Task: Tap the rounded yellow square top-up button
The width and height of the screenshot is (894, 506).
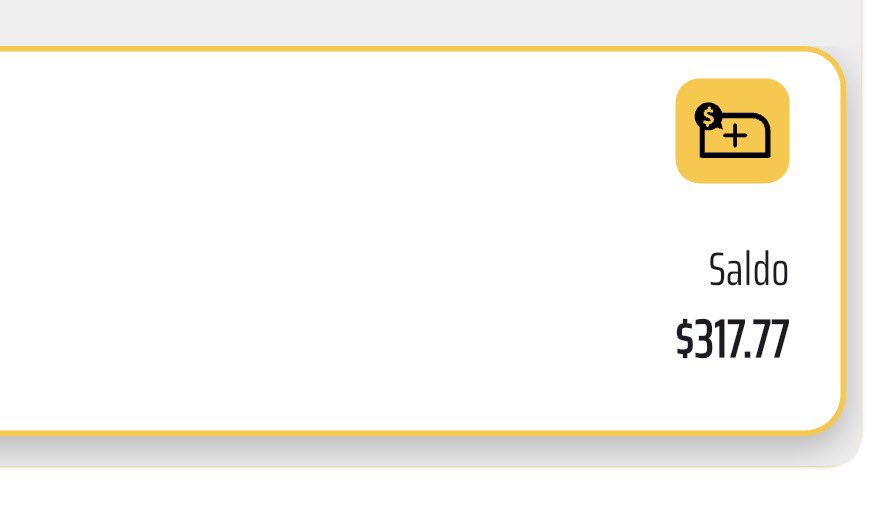Action: pos(733,131)
